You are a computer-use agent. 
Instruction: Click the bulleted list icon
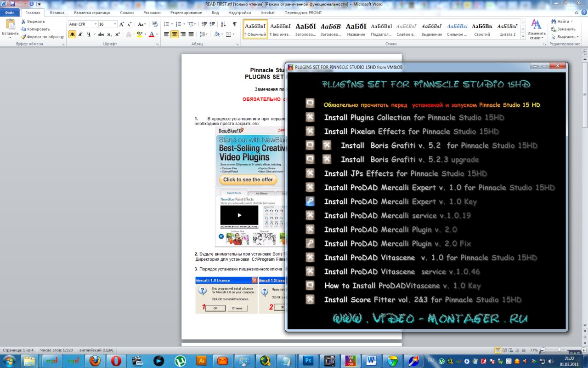point(167,24)
